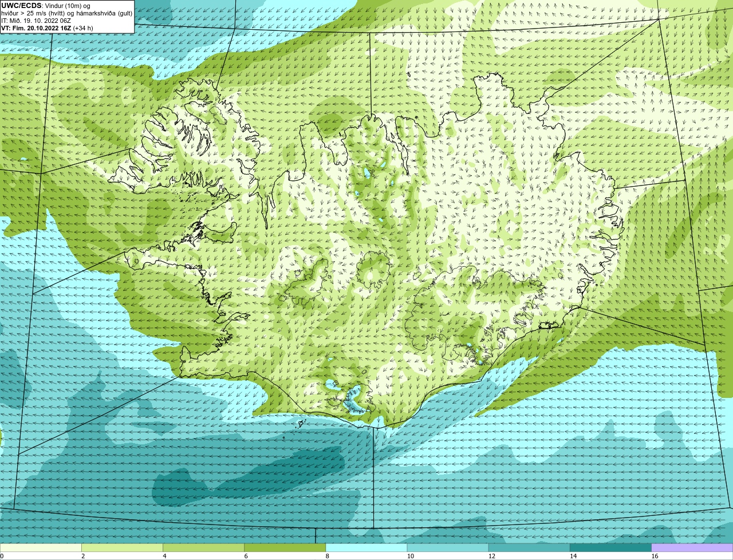Click the '16' label on the colour scale
Viewport: 733px width, 560px height.
tap(654, 556)
